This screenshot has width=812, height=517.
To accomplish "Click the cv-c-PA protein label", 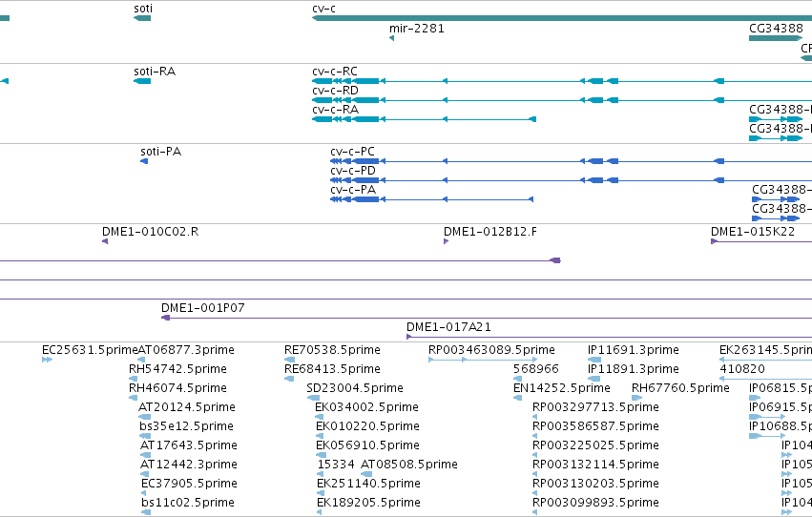I will tap(353, 190).
